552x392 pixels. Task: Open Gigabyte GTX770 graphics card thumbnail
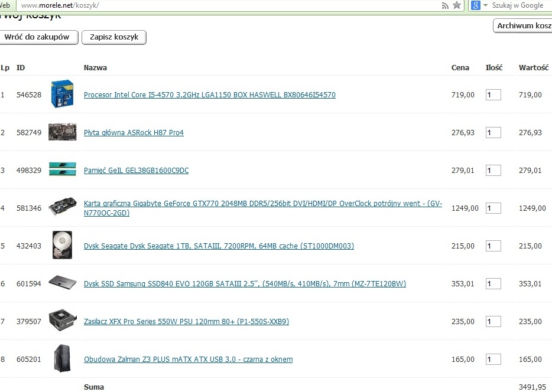(62, 207)
